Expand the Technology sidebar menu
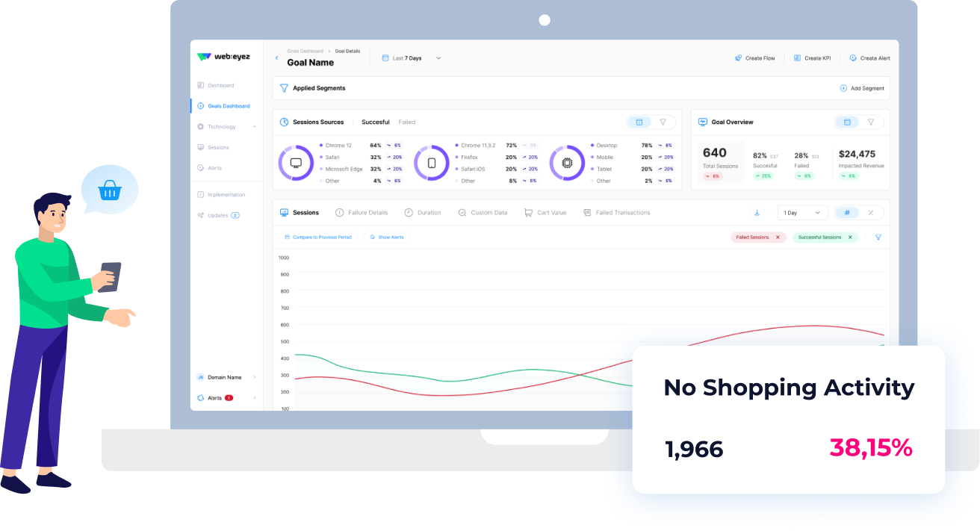This screenshot has width=980, height=531. (x=255, y=127)
